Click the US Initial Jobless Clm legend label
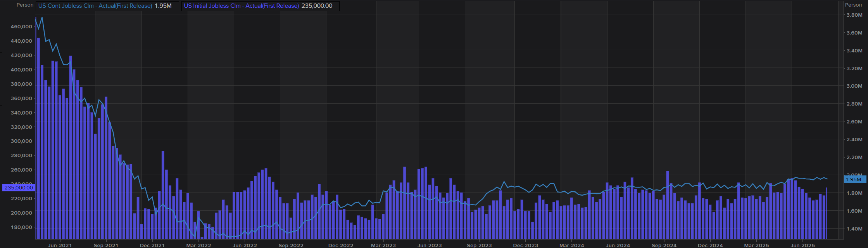The height and width of the screenshot is (248, 868). (241, 6)
